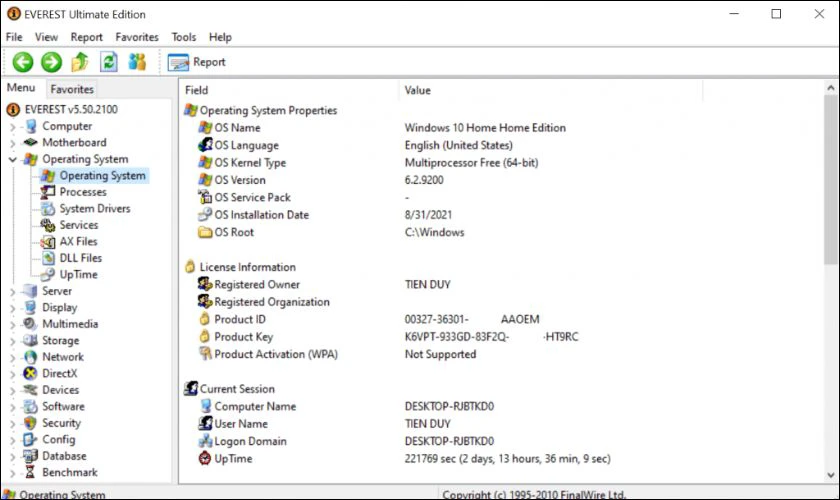The height and width of the screenshot is (500, 840).
Task: Click the scrollbar up arrow
Action: coord(830,87)
